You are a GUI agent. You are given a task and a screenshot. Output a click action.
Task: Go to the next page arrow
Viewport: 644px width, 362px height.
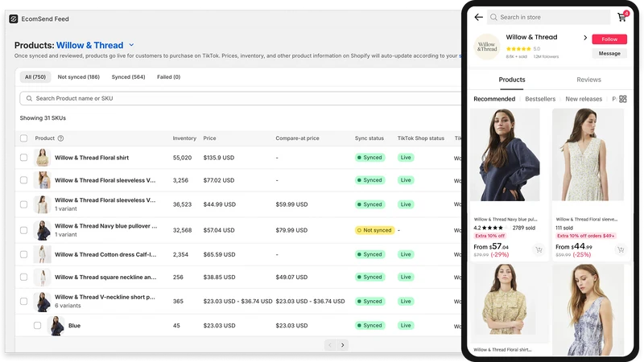click(x=343, y=345)
